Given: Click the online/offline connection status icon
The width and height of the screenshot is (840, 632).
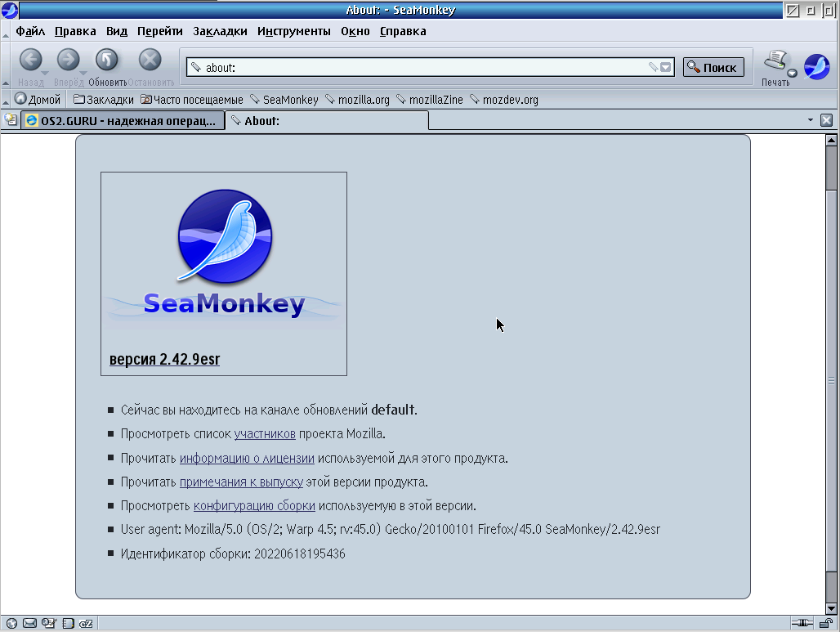Looking at the screenshot, I should 802,623.
